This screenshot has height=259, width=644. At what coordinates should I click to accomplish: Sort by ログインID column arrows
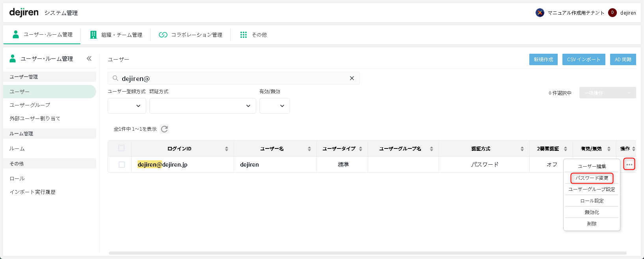227,149
